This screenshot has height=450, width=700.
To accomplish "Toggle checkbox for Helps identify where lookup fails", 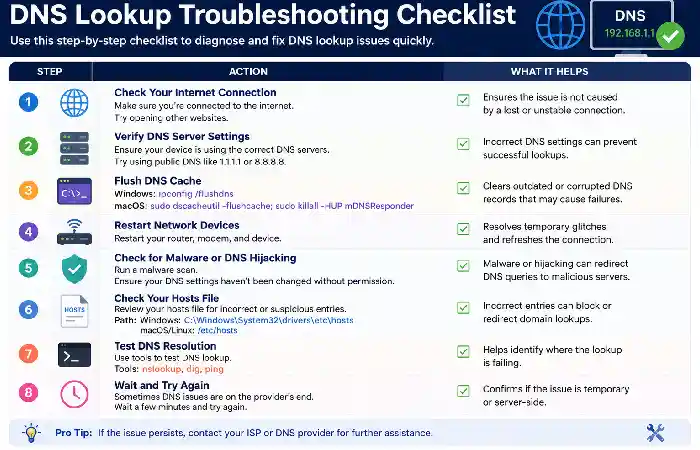I will coord(463,352).
